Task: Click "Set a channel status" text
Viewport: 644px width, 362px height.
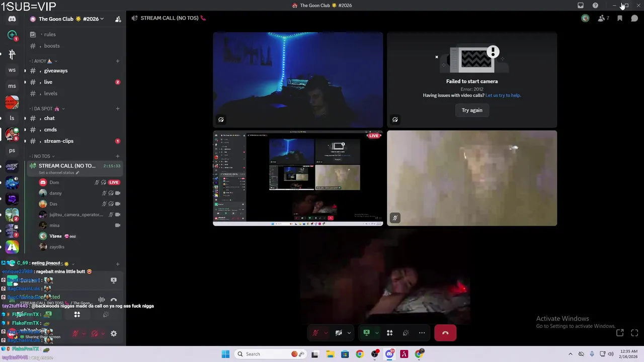Action: pyautogui.click(x=56, y=172)
